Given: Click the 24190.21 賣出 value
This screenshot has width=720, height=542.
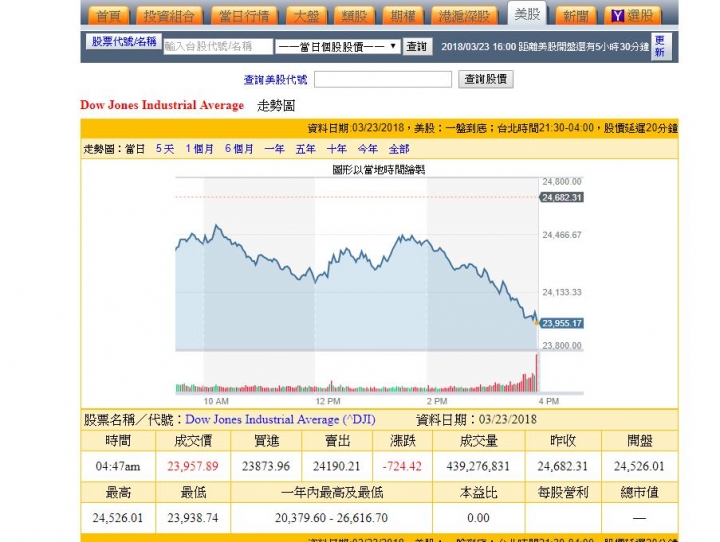Looking at the screenshot, I should click(x=337, y=466).
